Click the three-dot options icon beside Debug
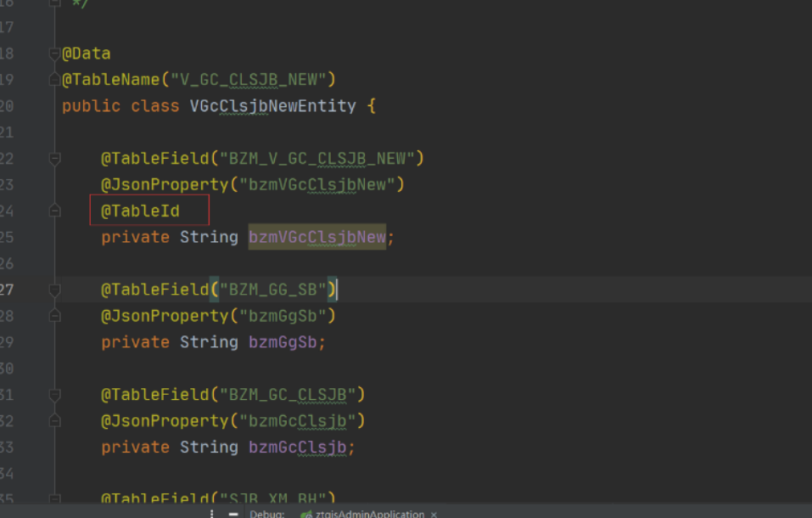 point(212,514)
